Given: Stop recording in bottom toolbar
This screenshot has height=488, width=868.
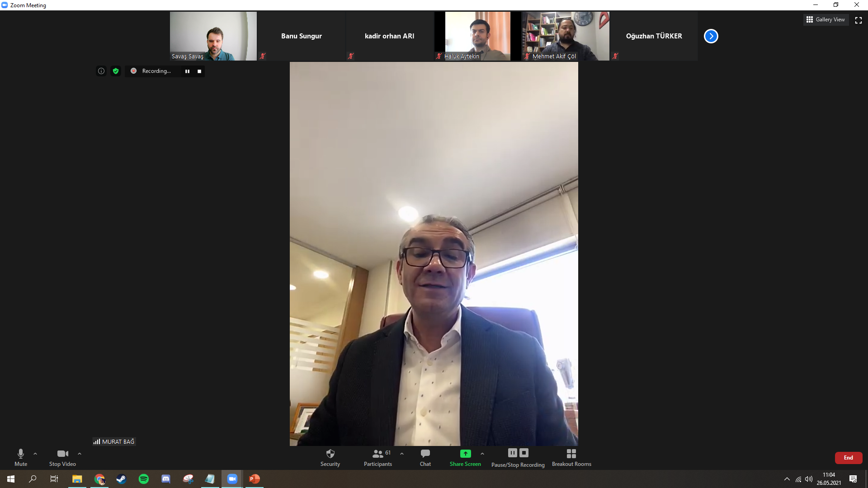Looking at the screenshot, I should pyautogui.click(x=524, y=453).
